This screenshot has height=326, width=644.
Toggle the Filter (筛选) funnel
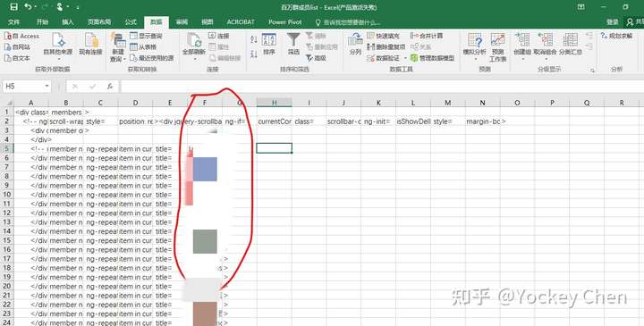(293, 44)
